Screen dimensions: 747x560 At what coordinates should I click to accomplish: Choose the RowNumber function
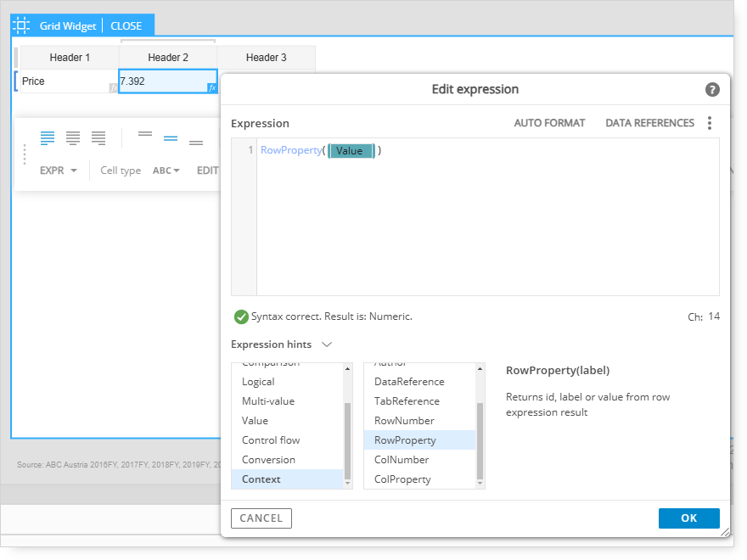pyautogui.click(x=419, y=421)
